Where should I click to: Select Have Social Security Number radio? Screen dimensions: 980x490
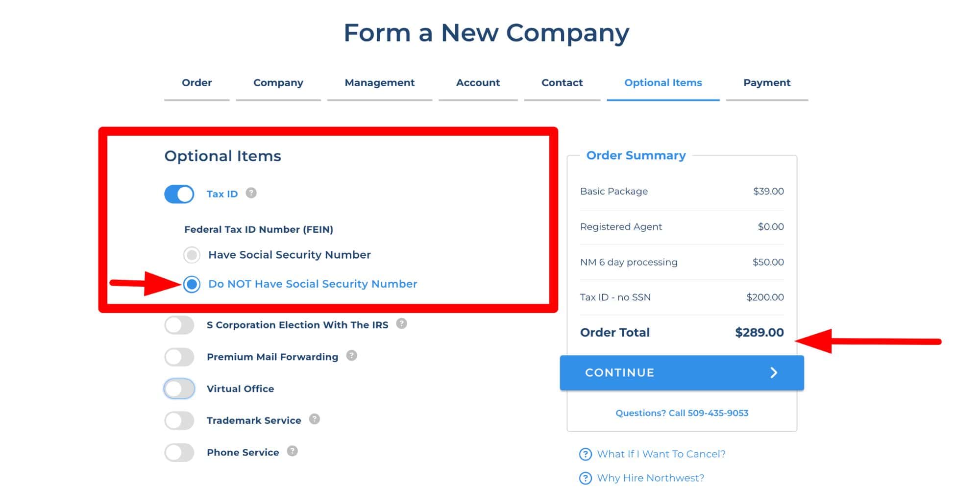[x=192, y=255]
